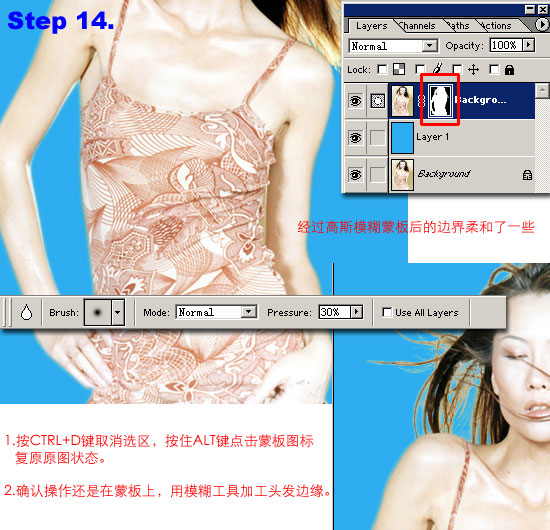The width and height of the screenshot is (550, 530).
Task: Open the Pressure slider arrow
Action: (x=357, y=312)
